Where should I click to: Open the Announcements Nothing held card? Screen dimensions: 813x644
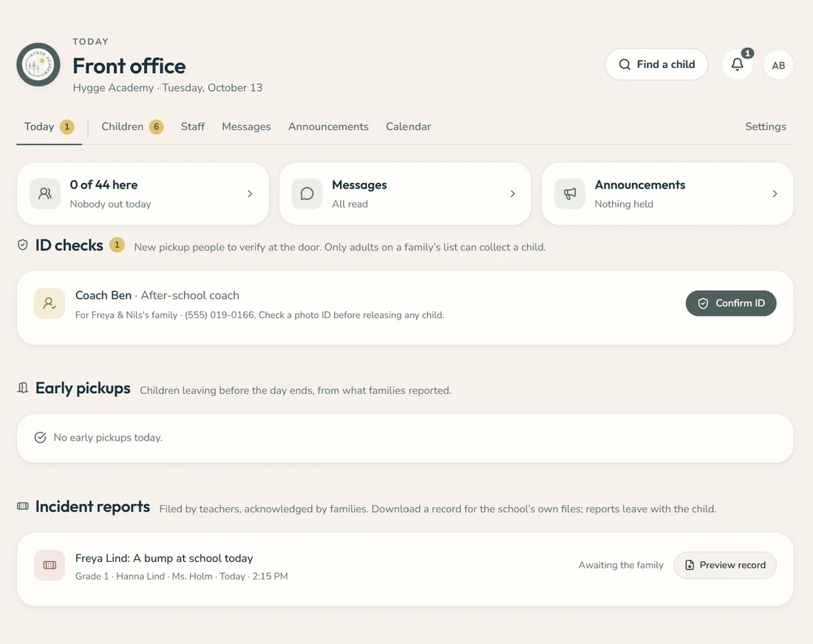click(668, 194)
